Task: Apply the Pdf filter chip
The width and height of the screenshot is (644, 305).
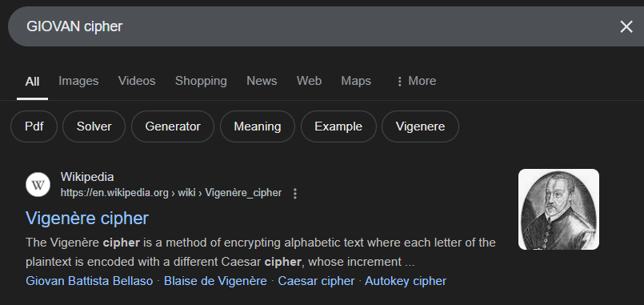Action: 34,126
